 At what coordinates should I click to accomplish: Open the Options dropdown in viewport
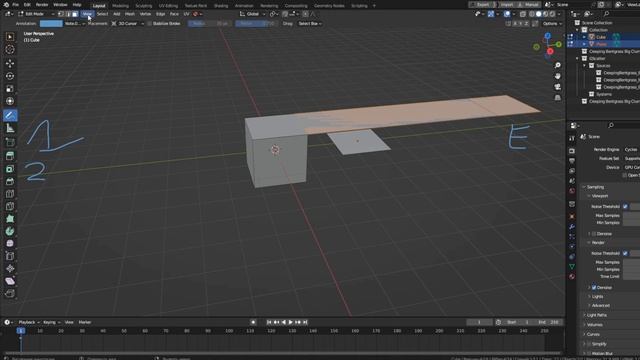pos(552,24)
